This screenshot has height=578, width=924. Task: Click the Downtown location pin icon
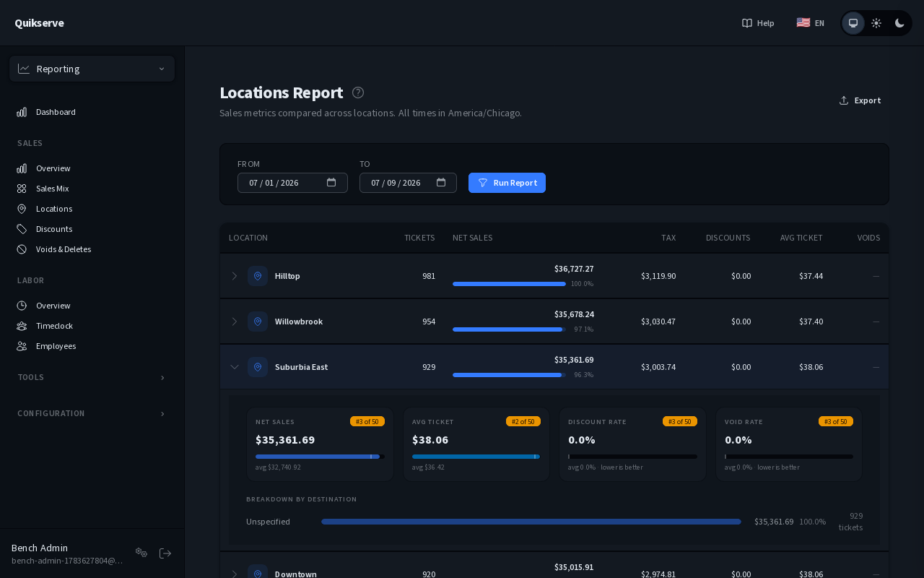coord(258,571)
